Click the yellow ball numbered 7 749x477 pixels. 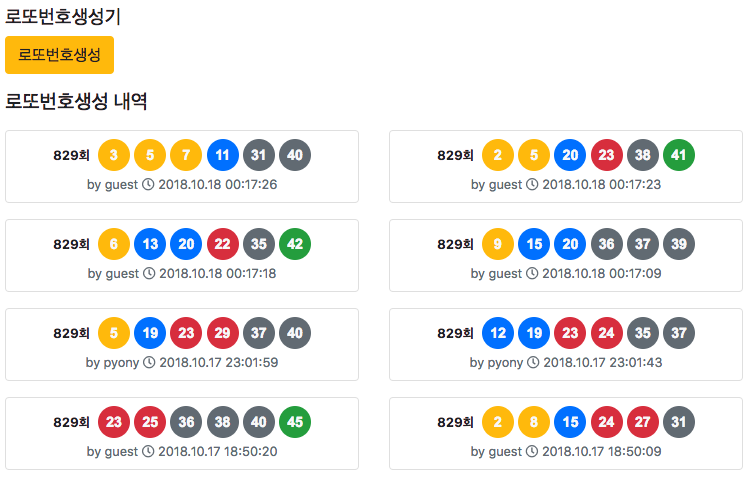[186, 155]
